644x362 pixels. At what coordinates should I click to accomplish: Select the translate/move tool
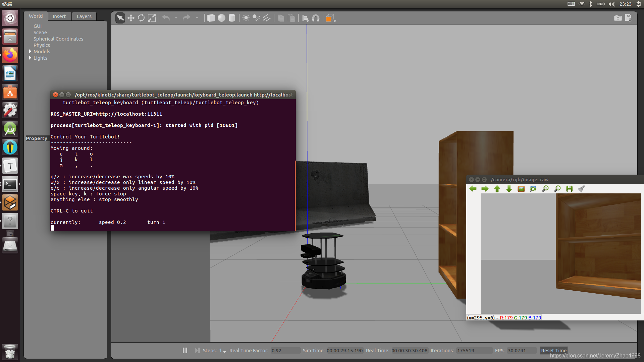[x=131, y=18]
